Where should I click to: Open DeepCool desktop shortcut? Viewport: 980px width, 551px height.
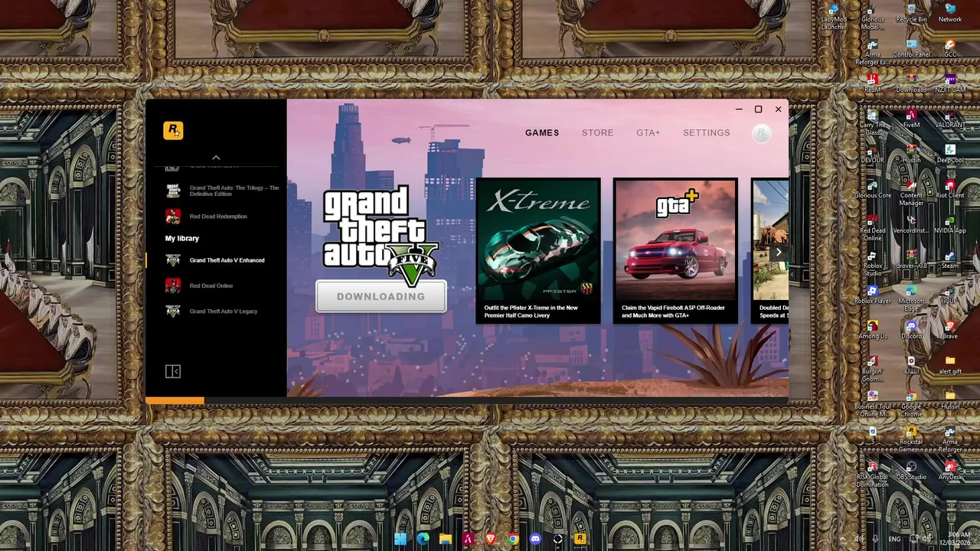coord(950,154)
